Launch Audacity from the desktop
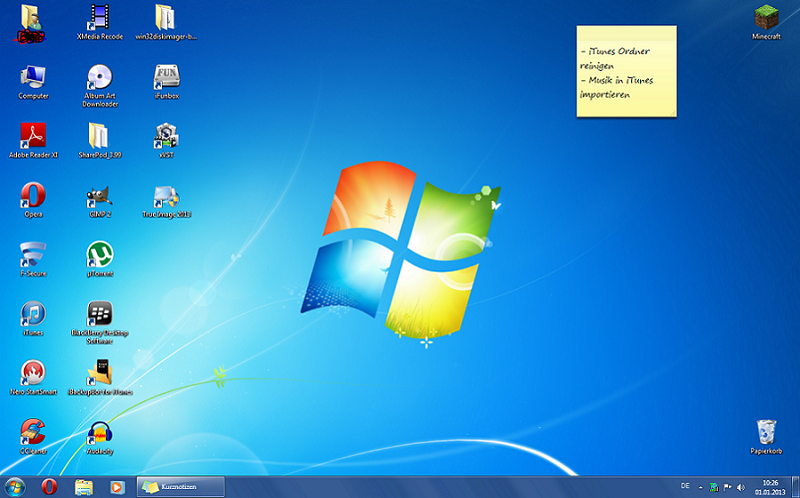Image resolution: width=800 pixels, height=498 pixels. coord(99,436)
